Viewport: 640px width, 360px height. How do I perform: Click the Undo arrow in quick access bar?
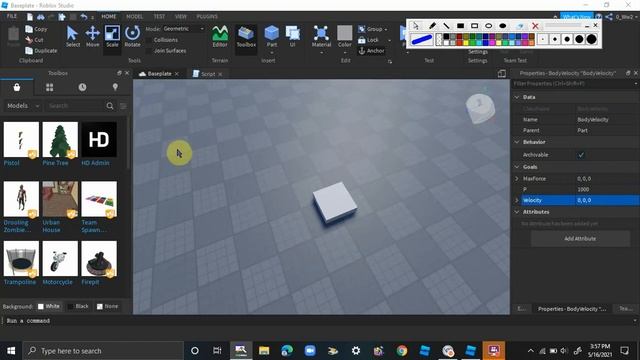tap(84, 17)
